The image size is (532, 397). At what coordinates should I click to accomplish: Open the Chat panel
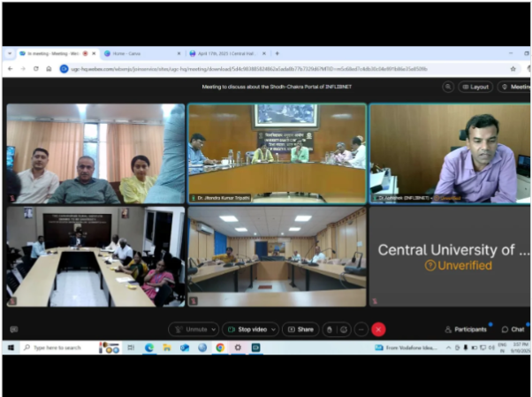coord(513,329)
